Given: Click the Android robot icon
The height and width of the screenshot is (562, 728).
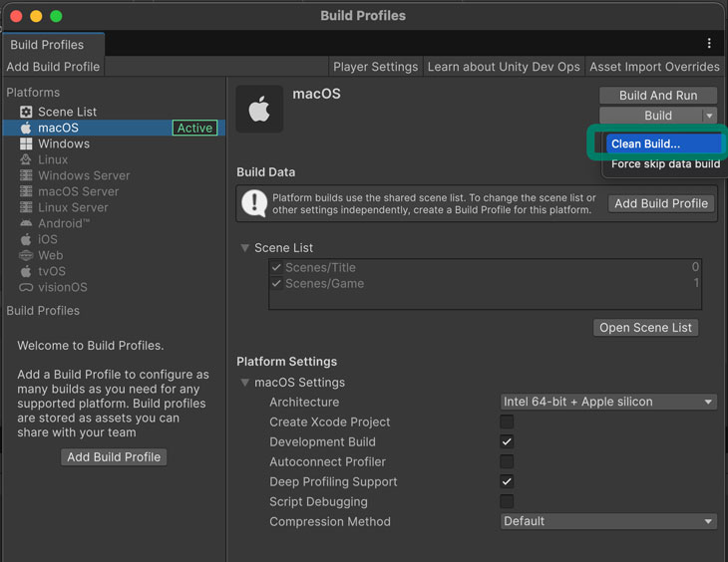Looking at the screenshot, I should click(x=26, y=223).
